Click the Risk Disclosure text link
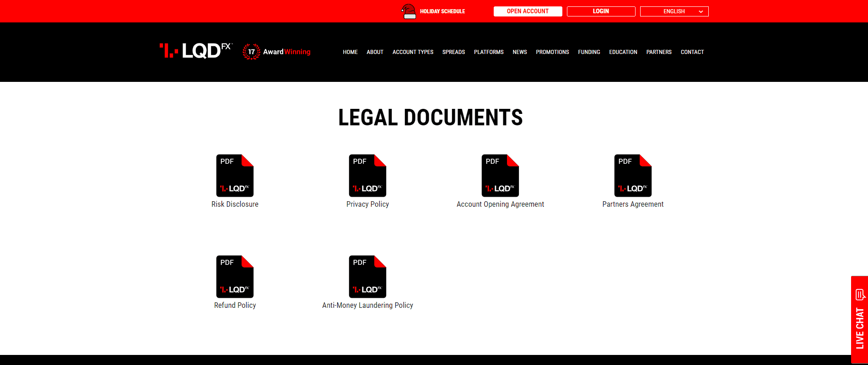This screenshot has height=365, width=868. [235, 204]
